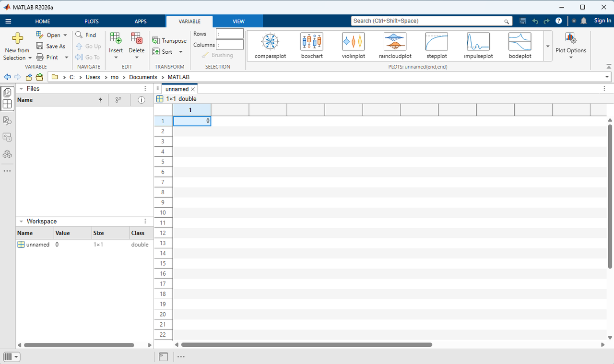
Task: Click the Users folder in the path bar
Action: click(x=93, y=77)
